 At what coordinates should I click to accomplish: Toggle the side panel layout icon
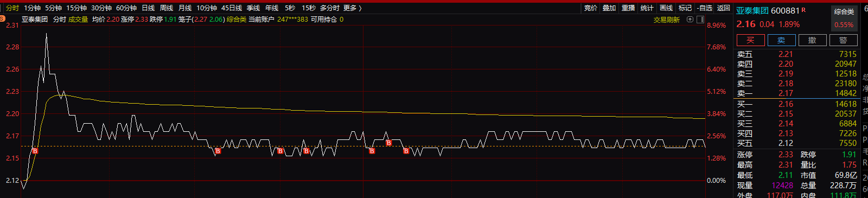coord(700,19)
